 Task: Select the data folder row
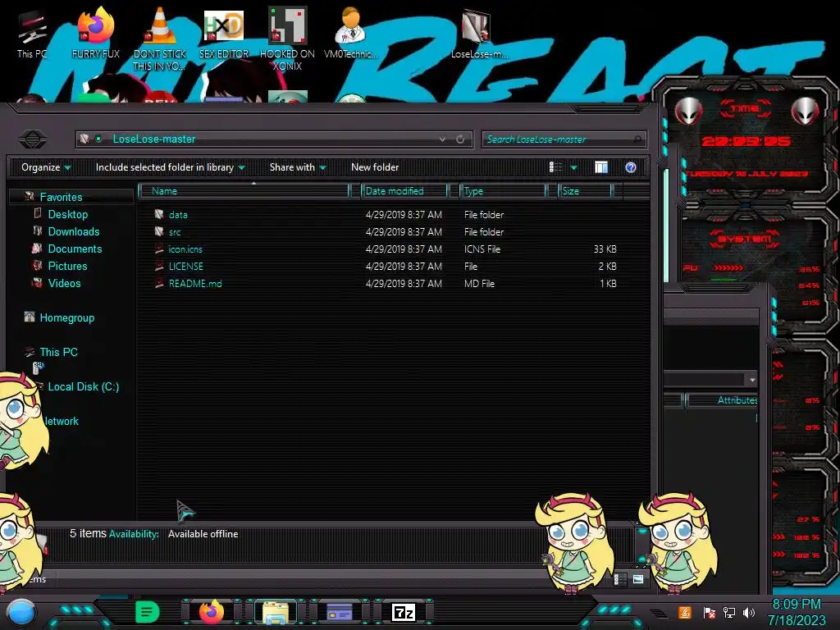(x=386, y=215)
